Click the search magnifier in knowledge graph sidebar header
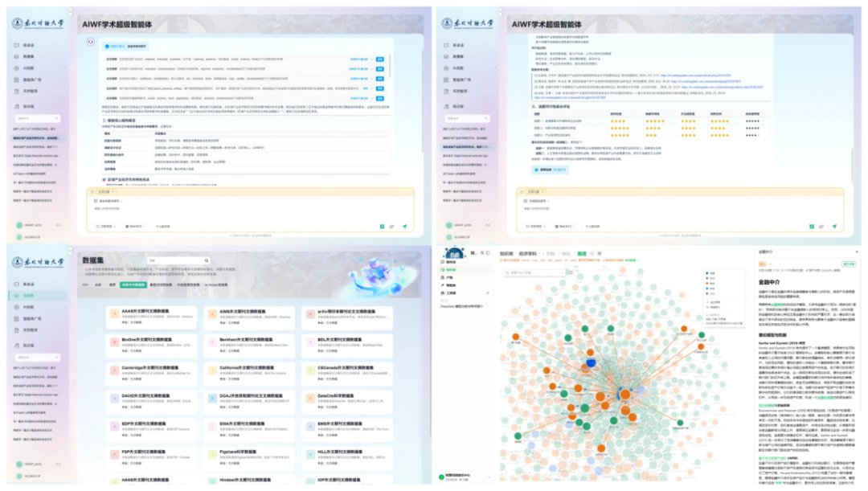This screenshot has height=491, width=868. 482,253
